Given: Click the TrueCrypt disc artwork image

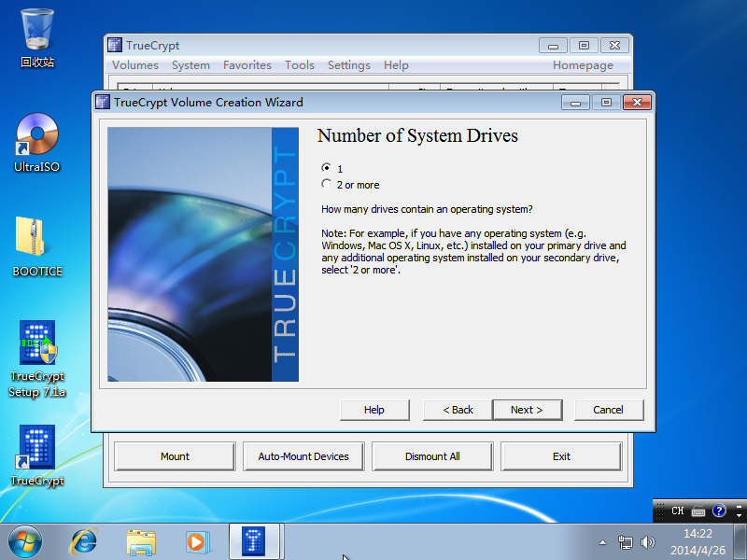Looking at the screenshot, I should pos(204,254).
